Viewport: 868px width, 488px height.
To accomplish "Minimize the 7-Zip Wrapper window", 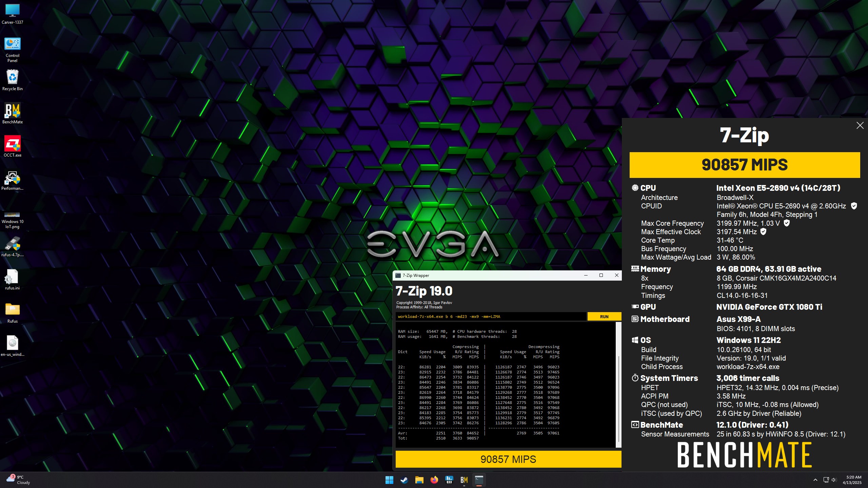I will pyautogui.click(x=586, y=275).
